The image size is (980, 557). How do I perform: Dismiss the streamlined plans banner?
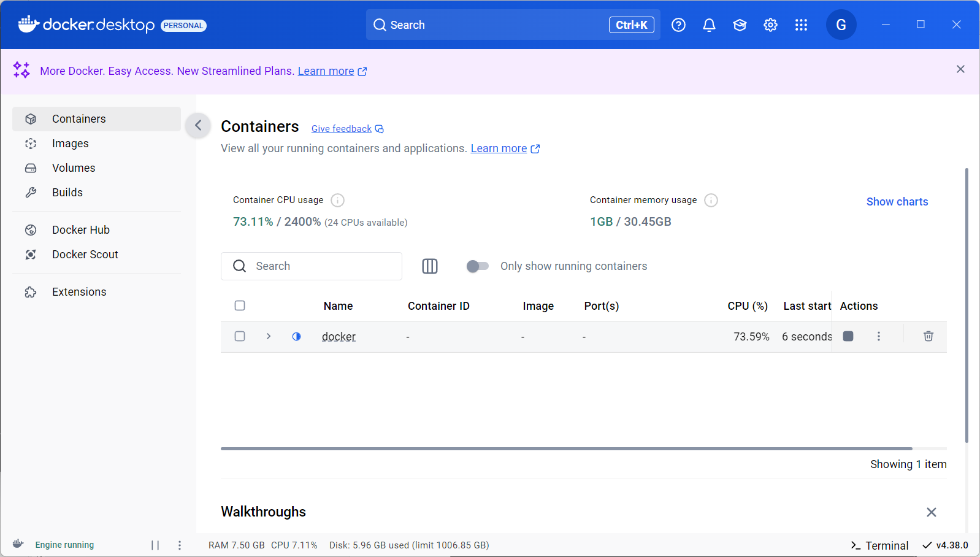(960, 69)
